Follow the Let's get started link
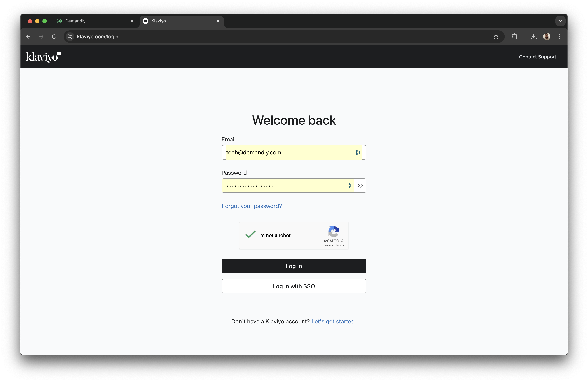Viewport: 588px width, 382px height. coord(333,321)
